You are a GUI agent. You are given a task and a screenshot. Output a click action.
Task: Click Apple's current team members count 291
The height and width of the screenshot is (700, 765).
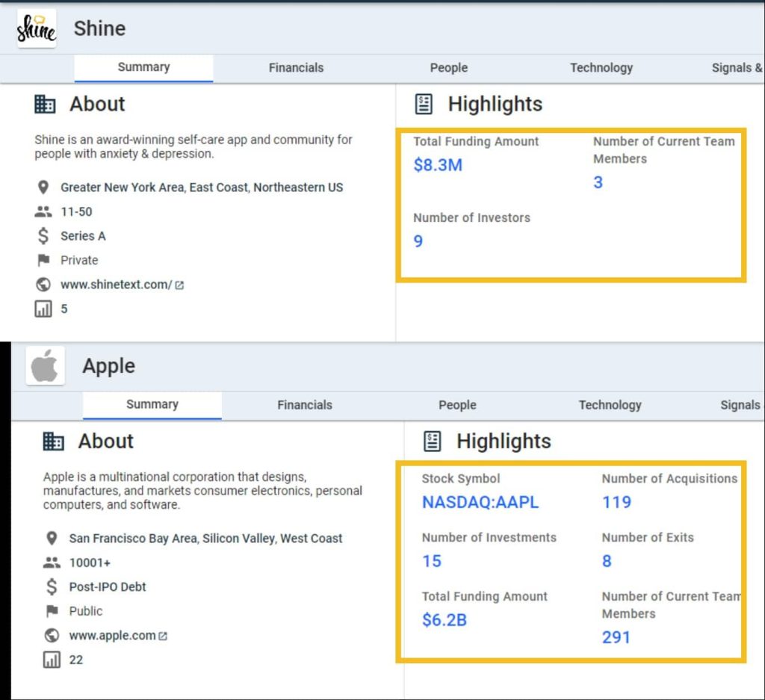(x=616, y=637)
